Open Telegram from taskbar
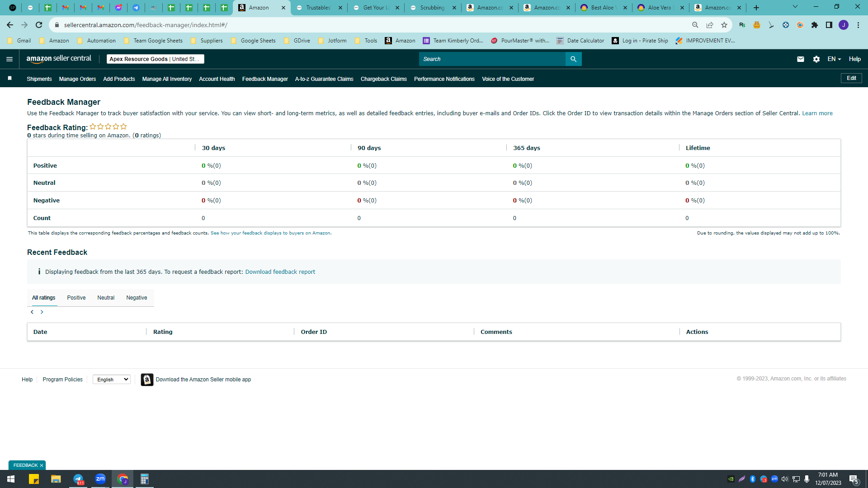This screenshot has height=488, width=868. tap(78, 479)
